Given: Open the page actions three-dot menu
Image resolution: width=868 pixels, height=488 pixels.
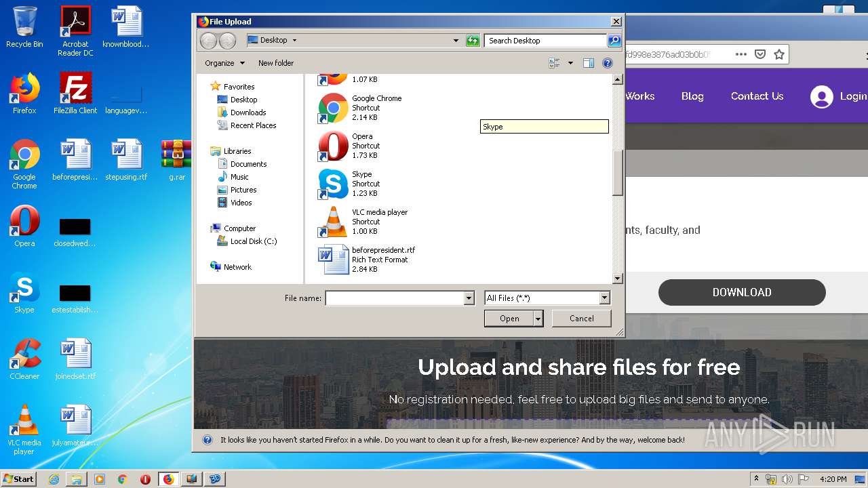Looking at the screenshot, I should click(741, 54).
